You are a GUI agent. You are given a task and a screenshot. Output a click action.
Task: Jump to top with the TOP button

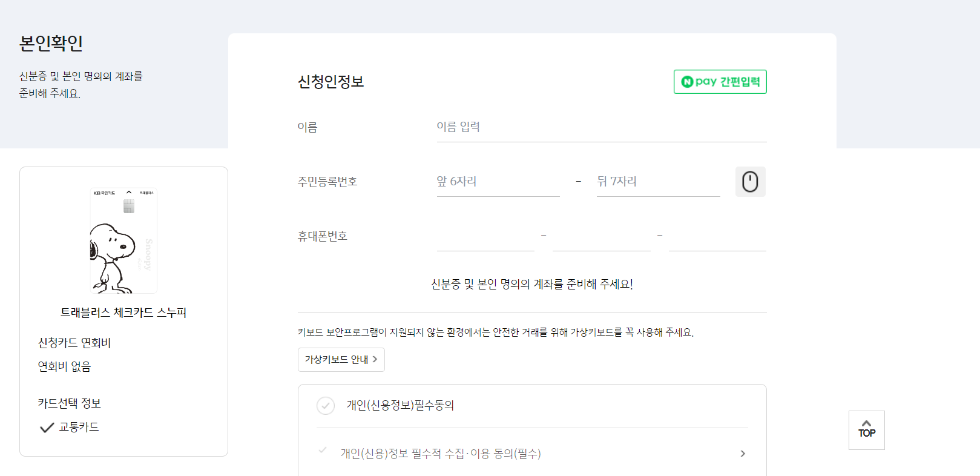click(867, 430)
